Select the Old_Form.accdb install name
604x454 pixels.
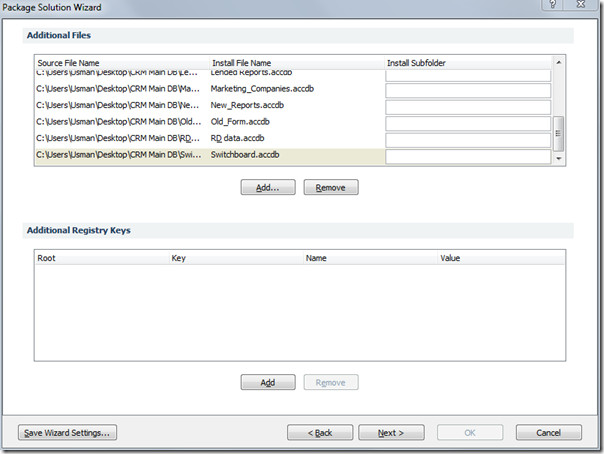(x=240, y=122)
